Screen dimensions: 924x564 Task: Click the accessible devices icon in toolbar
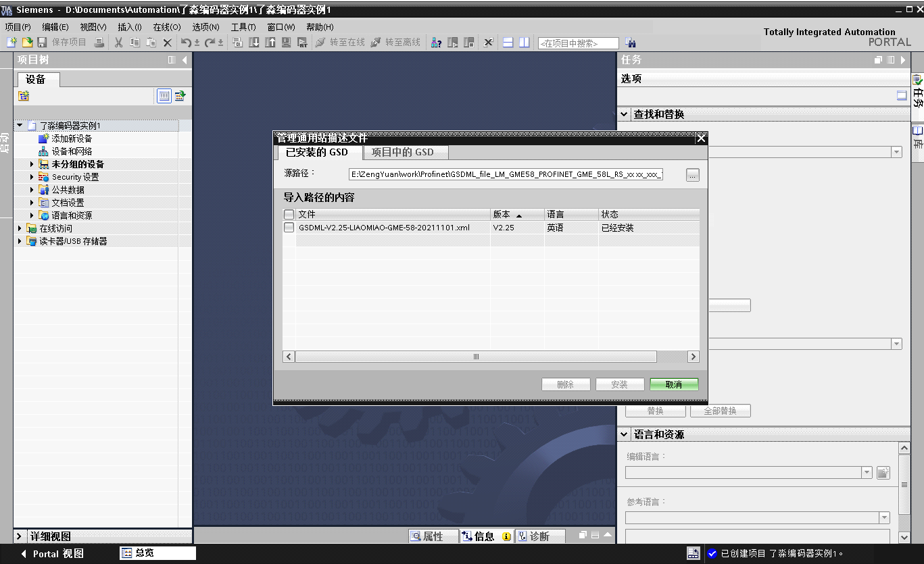pyautogui.click(x=437, y=43)
